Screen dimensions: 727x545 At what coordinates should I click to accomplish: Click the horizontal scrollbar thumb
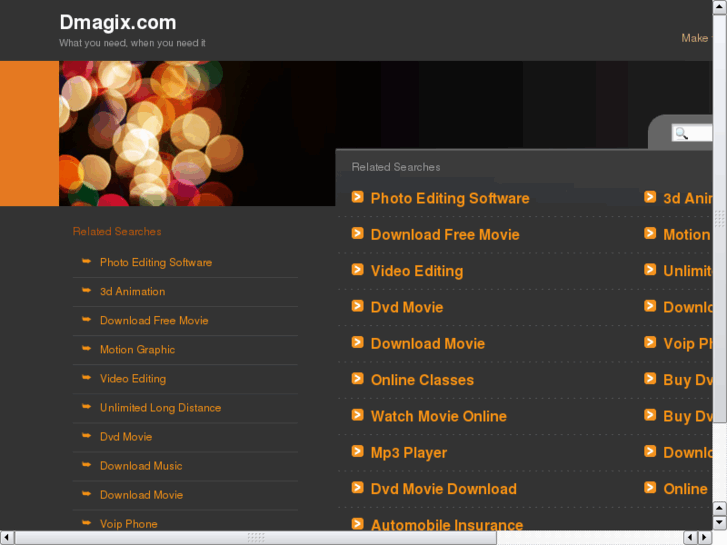pyautogui.click(x=255, y=538)
